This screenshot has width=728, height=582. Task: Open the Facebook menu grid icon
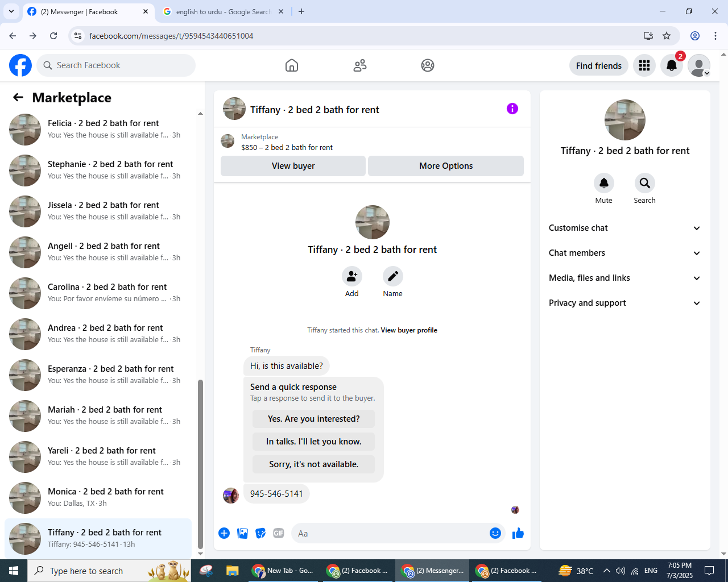(644, 65)
